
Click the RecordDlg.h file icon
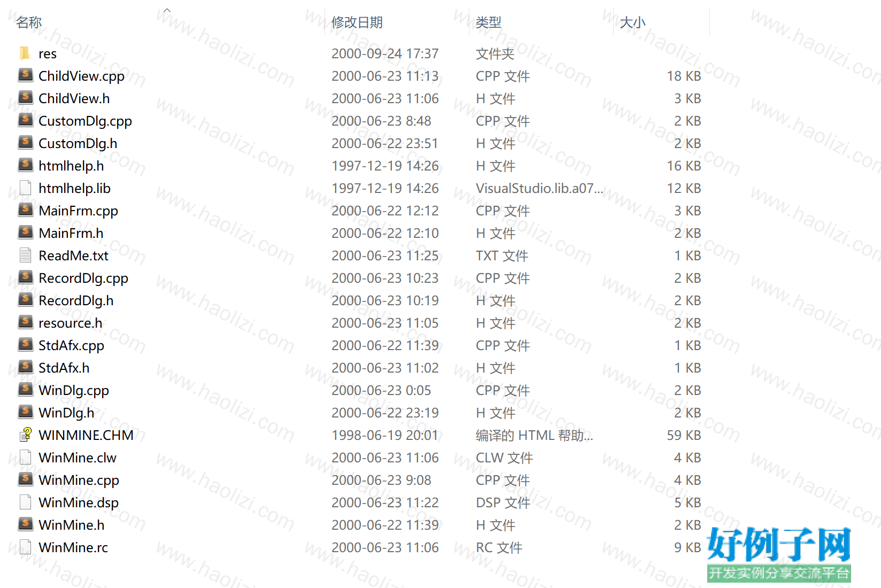point(25,300)
